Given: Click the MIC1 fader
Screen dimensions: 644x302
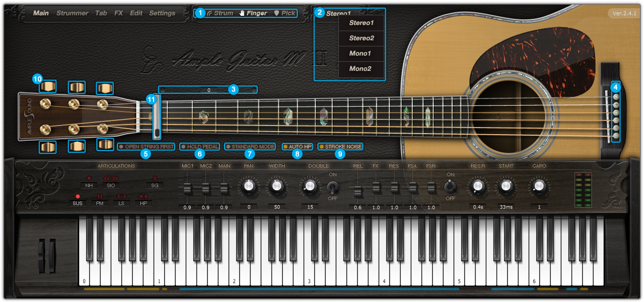Looking at the screenshot, I should (x=187, y=189).
